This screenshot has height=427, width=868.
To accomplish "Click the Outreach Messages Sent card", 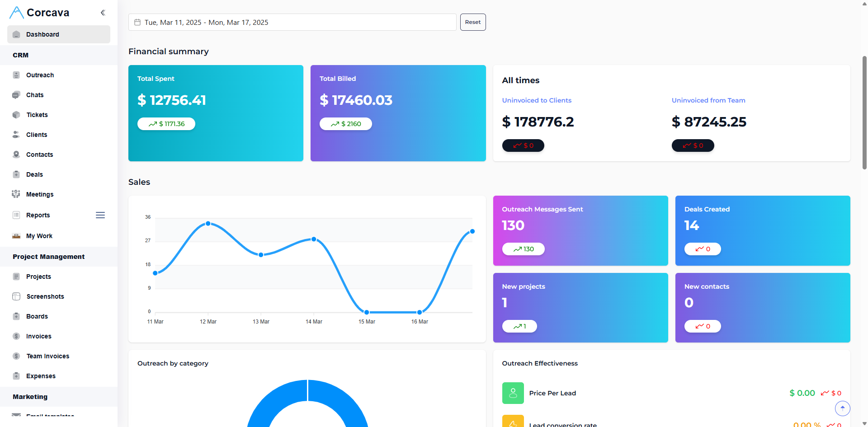I will pos(580,230).
